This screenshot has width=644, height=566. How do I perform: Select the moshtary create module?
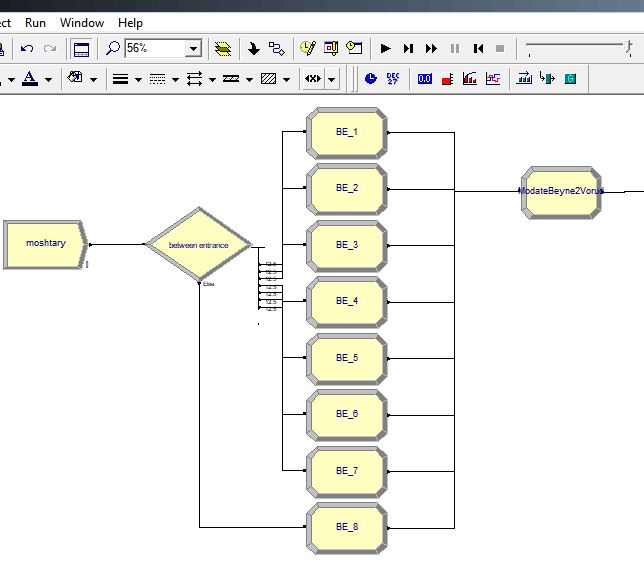pyautogui.click(x=46, y=245)
